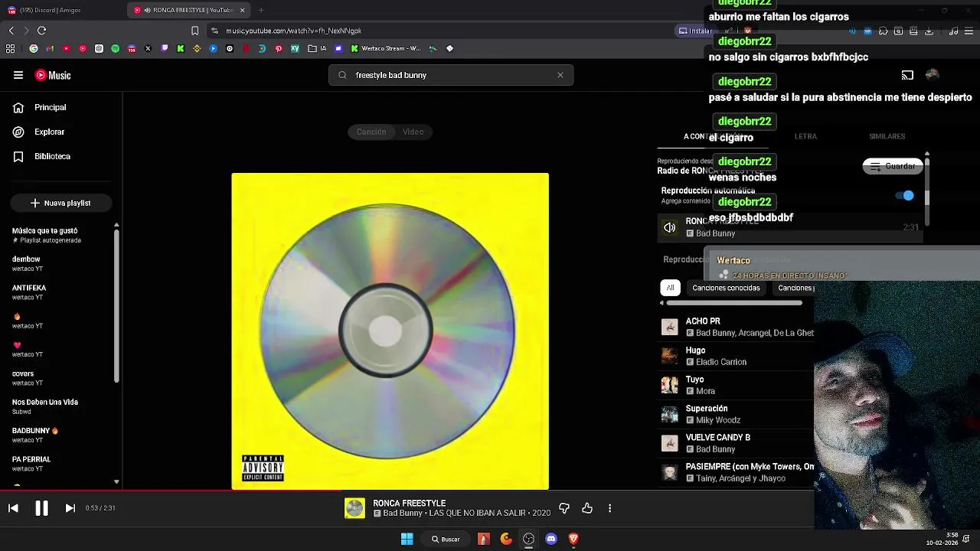
Task: Open Discord from the taskbar
Action: [550, 539]
